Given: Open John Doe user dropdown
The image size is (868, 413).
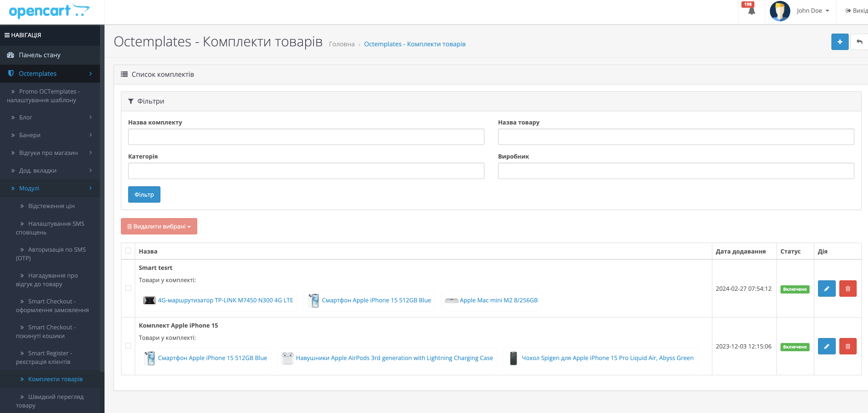Looking at the screenshot, I should (x=812, y=11).
